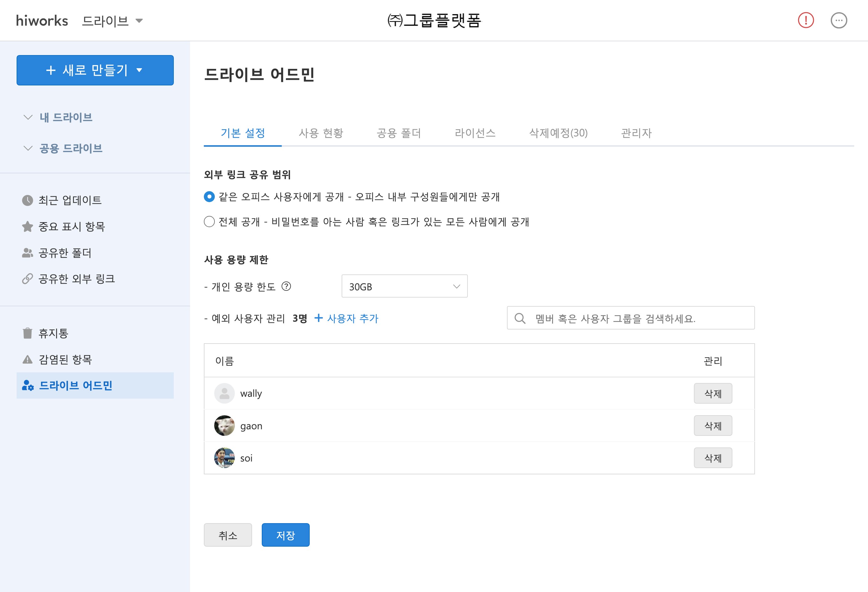Switch to the 관리자 tab
Image resolution: width=868 pixels, height=592 pixels.
tap(636, 133)
